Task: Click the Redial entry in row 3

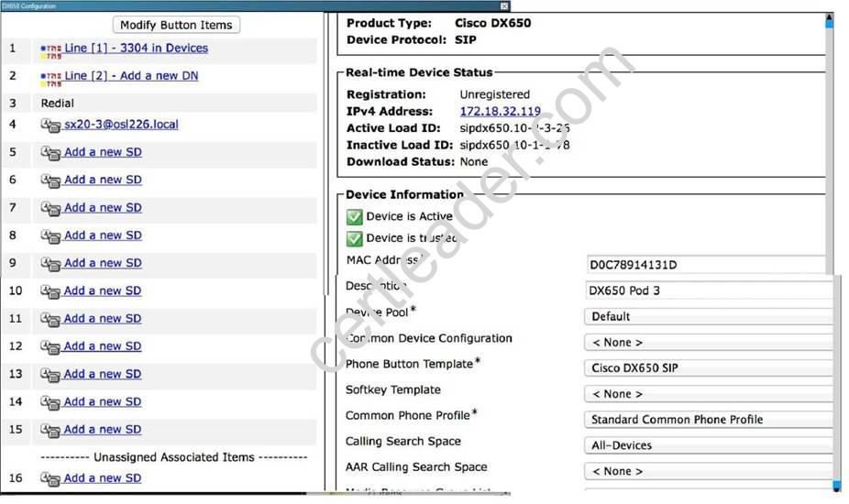Action: pyautogui.click(x=58, y=103)
